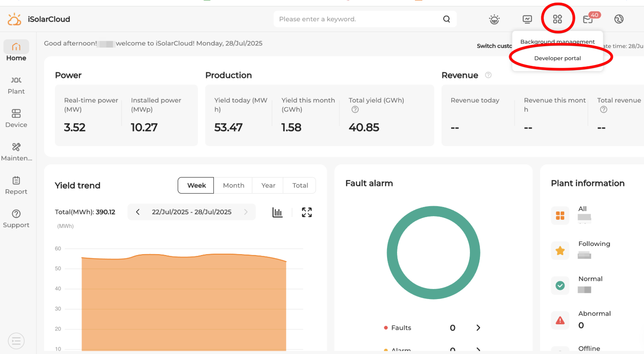Screen dimensions: 644x354
Task: Select the Total yield tab
Action: 300,185
